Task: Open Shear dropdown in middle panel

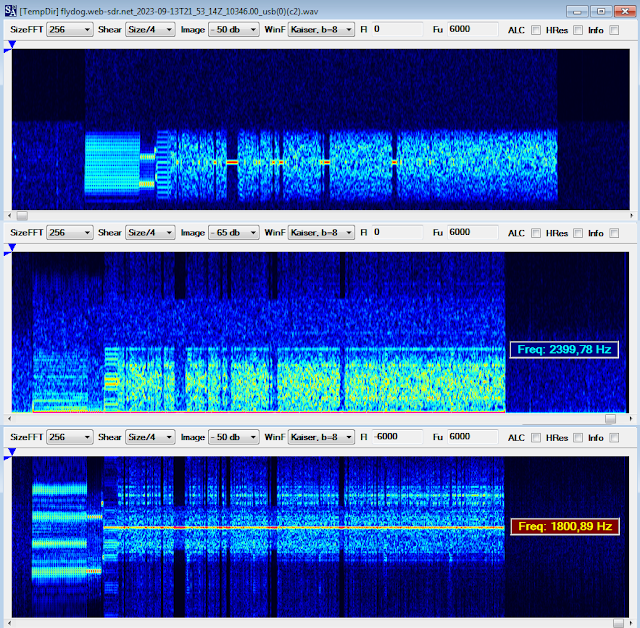Action: click(150, 233)
